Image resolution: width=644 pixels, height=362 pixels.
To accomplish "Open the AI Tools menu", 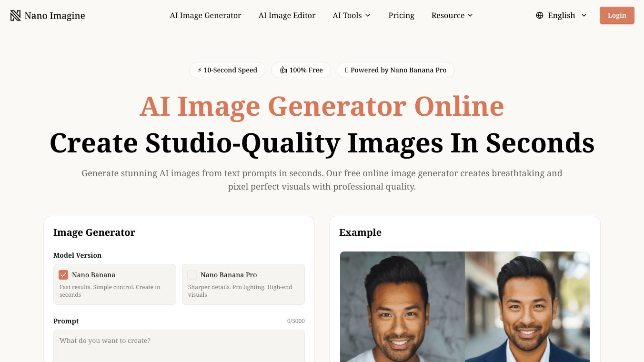I will click(x=352, y=15).
